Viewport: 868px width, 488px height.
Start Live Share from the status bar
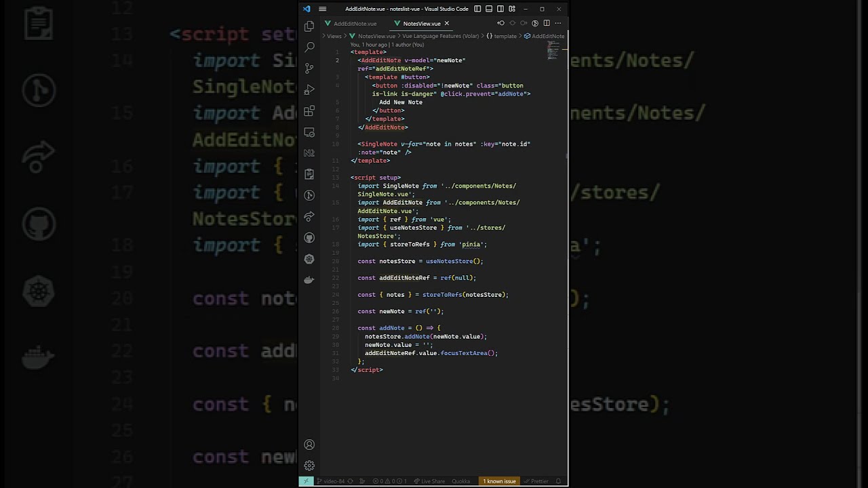tap(429, 481)
